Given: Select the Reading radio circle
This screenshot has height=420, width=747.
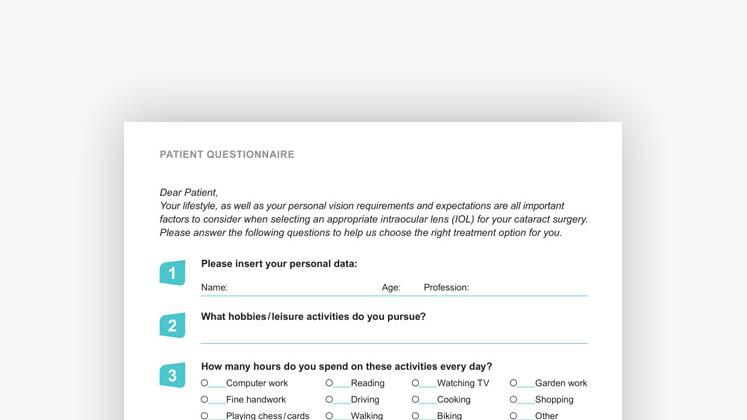Looking at the screenshot, I should 329,383.
